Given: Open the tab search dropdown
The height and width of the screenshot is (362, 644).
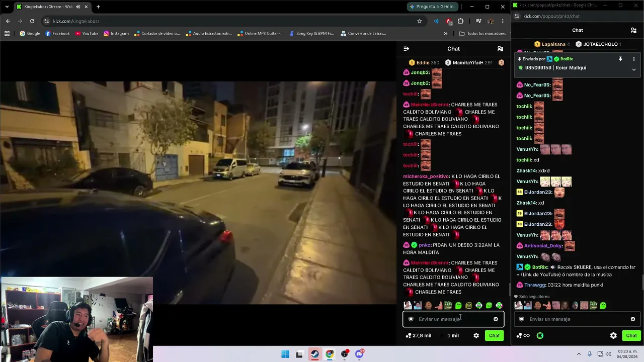Looking at the screenshot, I should click(7, 7).
